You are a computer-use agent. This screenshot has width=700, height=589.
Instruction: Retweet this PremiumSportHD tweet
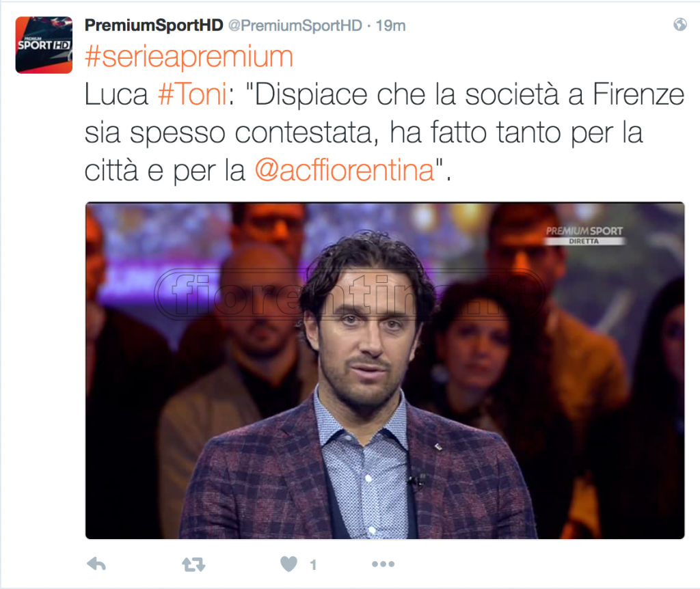click(193, 565)
